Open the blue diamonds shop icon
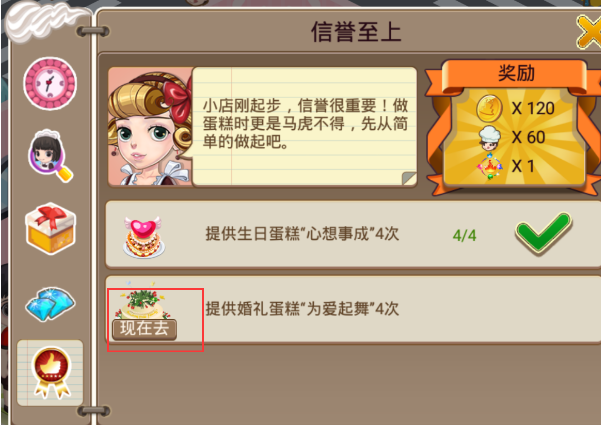This screenshot has width=601, height=425. pos(50,304)
